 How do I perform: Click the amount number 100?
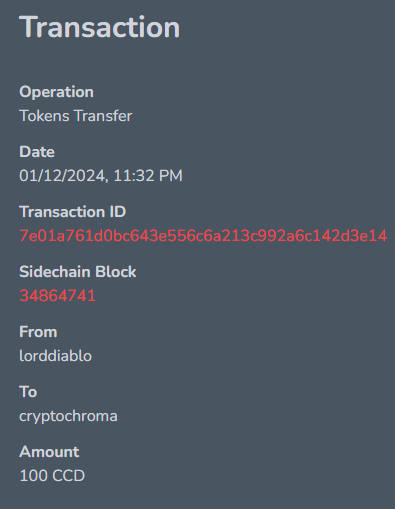coord(34,476)
